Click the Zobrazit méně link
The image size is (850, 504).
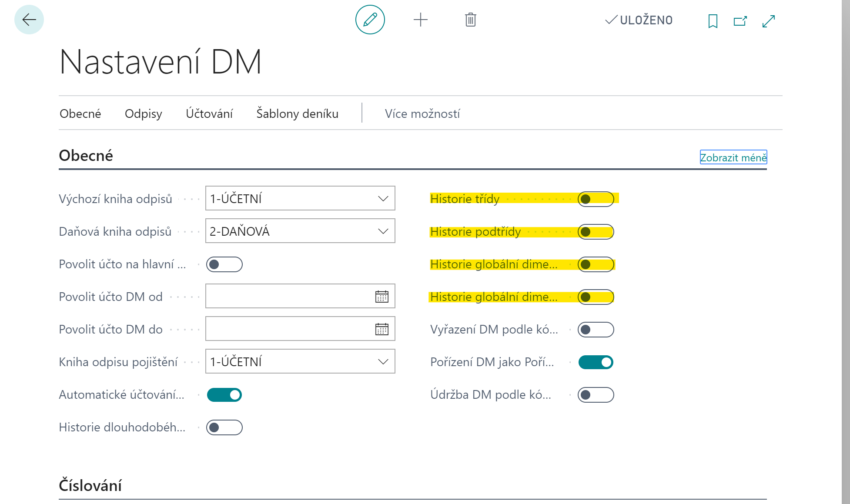coord(733,157)
